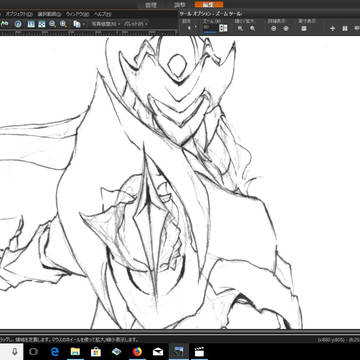360x360 pixels.
Task: Click taskbar icon between Store and Firefox
Action: coord(117,352)
